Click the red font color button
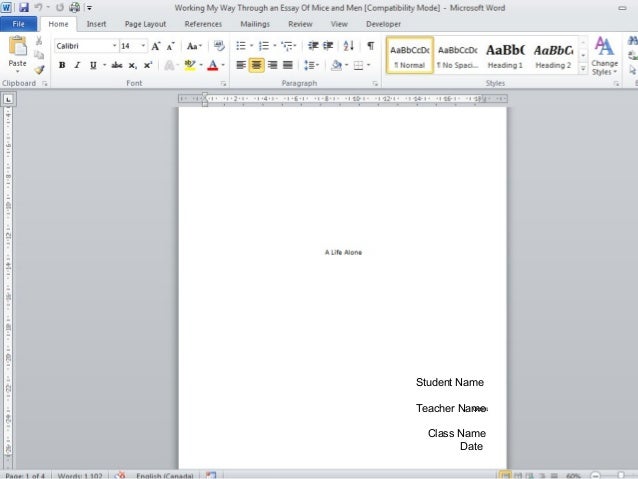 point(212,65)
